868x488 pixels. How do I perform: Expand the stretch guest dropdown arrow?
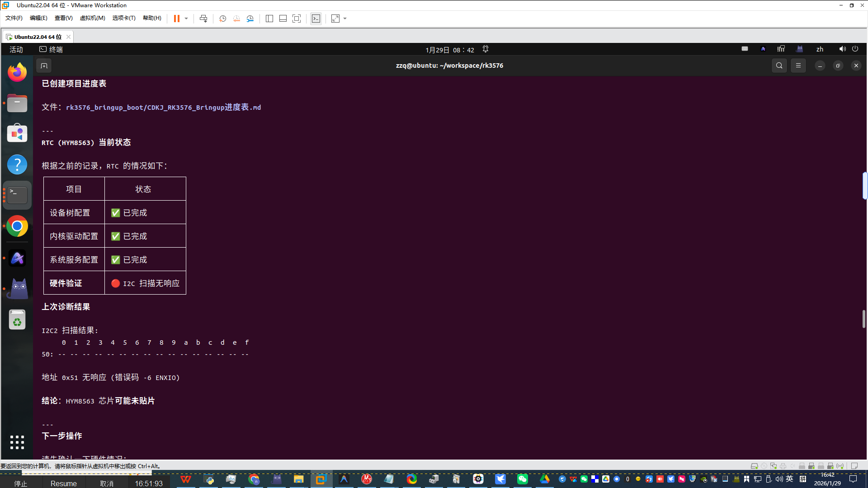pos(345,19)
